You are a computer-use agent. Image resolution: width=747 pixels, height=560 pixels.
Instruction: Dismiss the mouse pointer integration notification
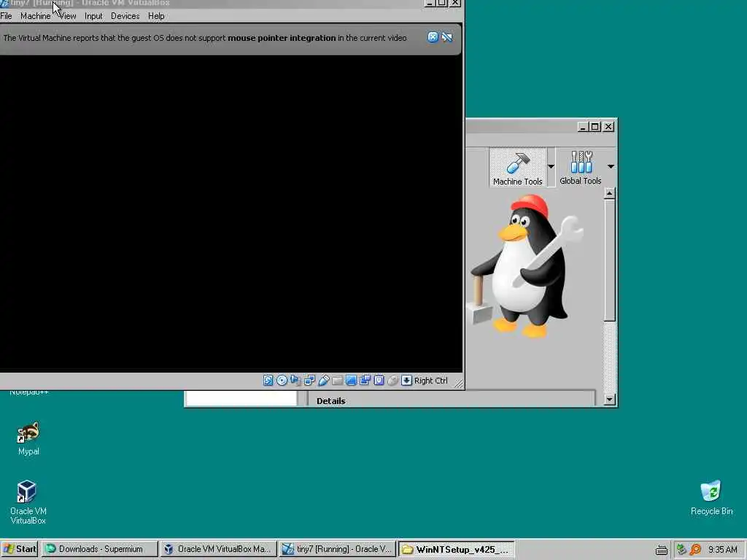433,37
